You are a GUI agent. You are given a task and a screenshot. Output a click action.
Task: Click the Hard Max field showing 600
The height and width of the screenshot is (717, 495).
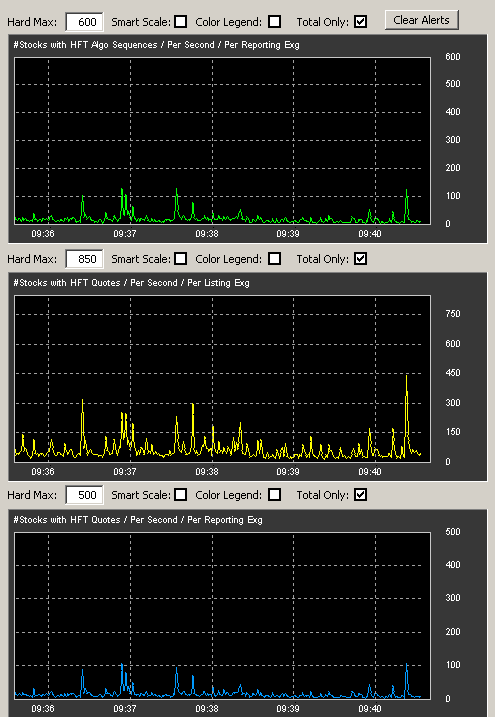click(x=85, y=22)
